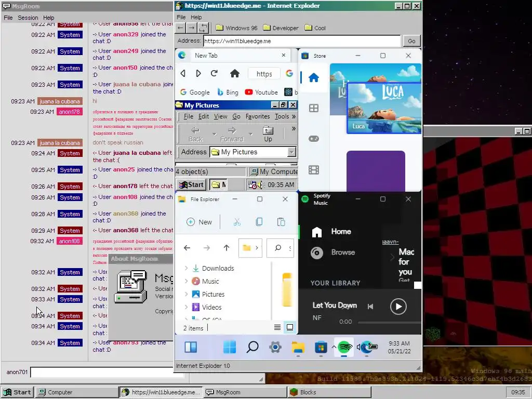This screenshot has height=399, width=532.
Task: Open Settings gear in Windows 11 taskbar
Action: [x=275, y=347]
